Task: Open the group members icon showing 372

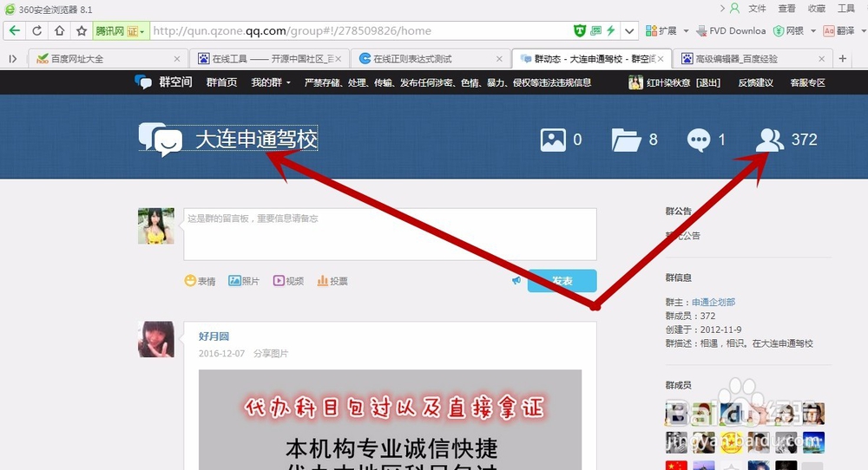Action: [769, 140]
